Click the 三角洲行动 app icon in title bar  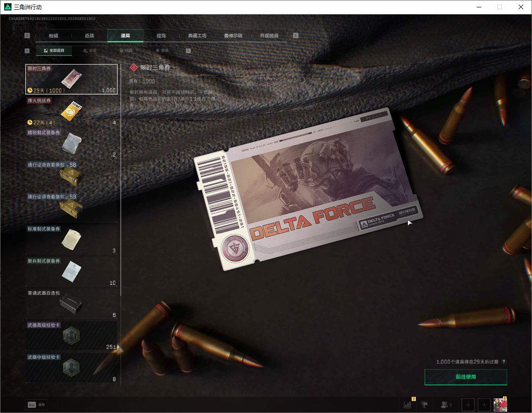[x=7, y=7]
